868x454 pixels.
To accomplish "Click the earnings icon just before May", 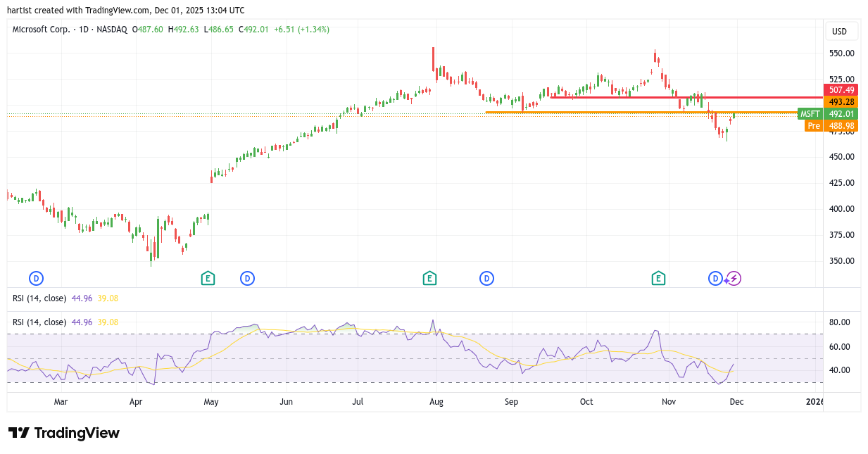I will pos(208,278).
